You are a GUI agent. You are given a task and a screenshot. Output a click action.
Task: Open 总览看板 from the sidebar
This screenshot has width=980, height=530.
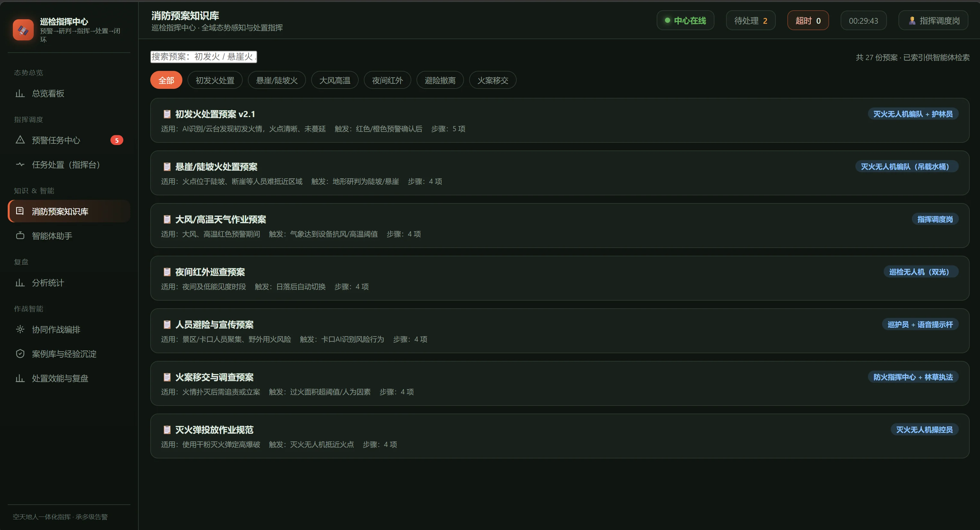(69, 94)
